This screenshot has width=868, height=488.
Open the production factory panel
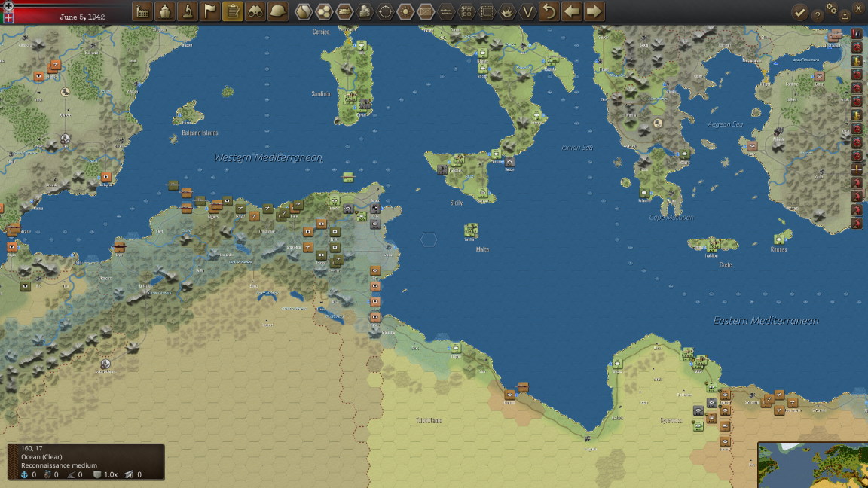coord(142,11)
